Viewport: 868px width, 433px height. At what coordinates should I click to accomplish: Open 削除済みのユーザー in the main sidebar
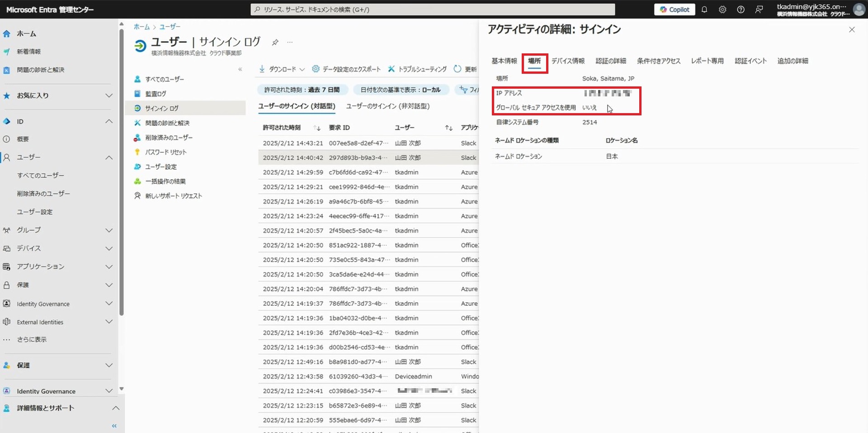tap(43, 193)
